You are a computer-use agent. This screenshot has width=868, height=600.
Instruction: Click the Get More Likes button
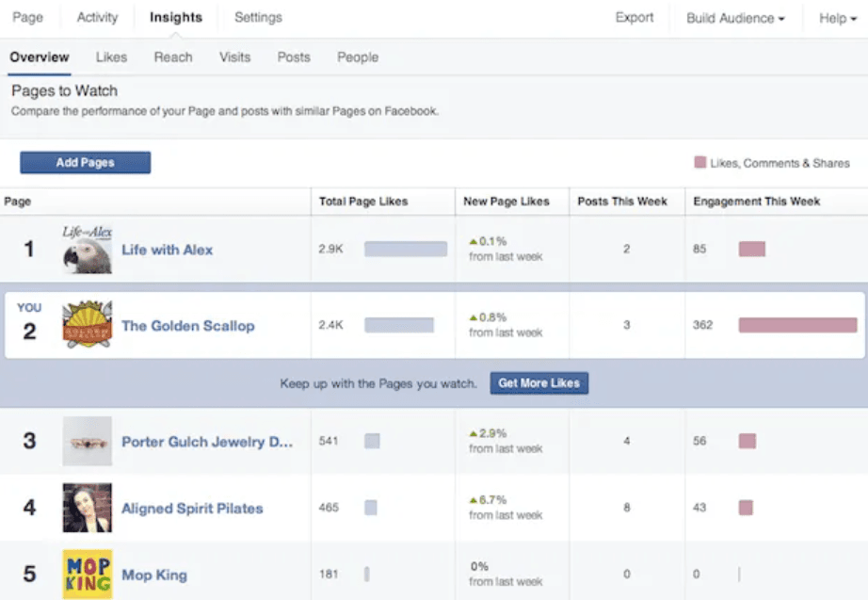(538, 382)
